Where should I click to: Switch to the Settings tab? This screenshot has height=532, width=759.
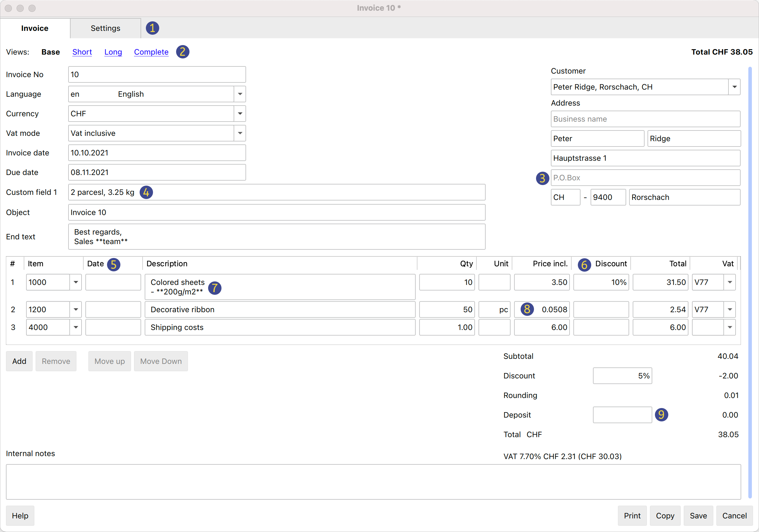click(105, 28)
